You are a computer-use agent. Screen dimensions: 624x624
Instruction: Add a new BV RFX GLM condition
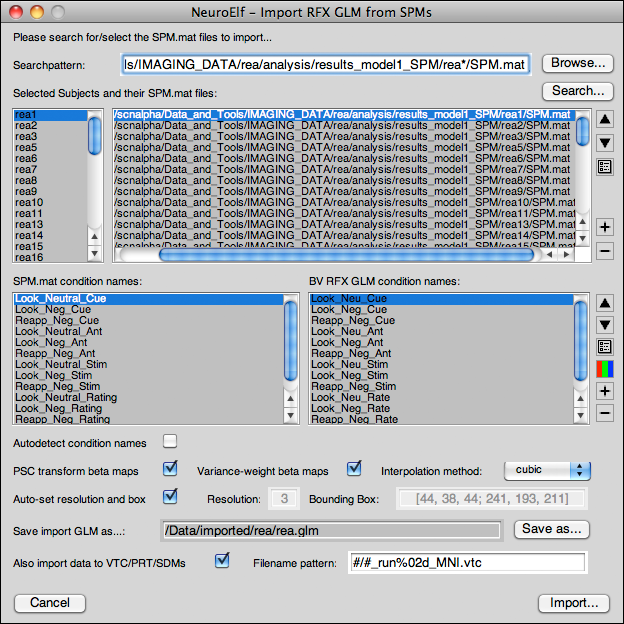(604, 391)
